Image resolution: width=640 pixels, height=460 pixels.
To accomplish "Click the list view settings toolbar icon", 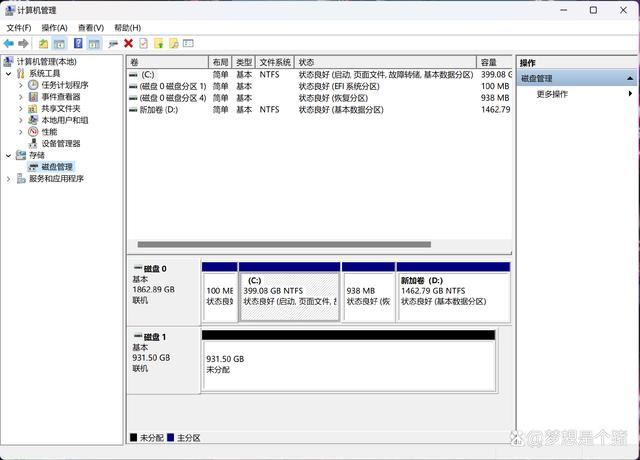I will point(188,43).
